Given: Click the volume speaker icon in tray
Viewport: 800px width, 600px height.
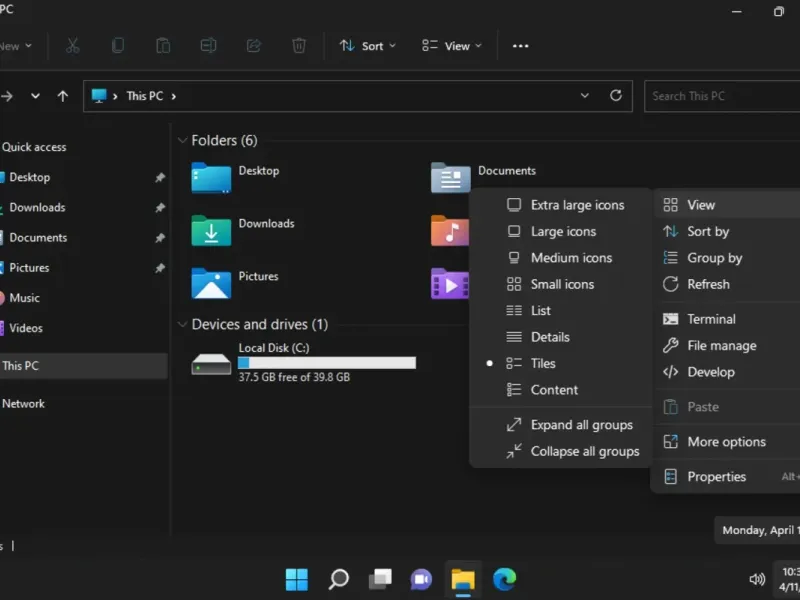Looking at the screenshot, I should (757, 579).
